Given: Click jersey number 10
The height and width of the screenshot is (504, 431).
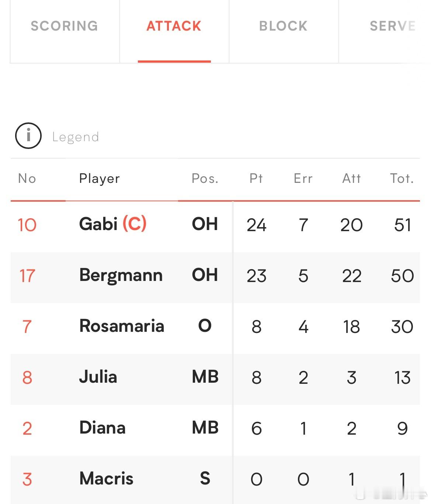Looking at the screenshot, I should [27, 225].
